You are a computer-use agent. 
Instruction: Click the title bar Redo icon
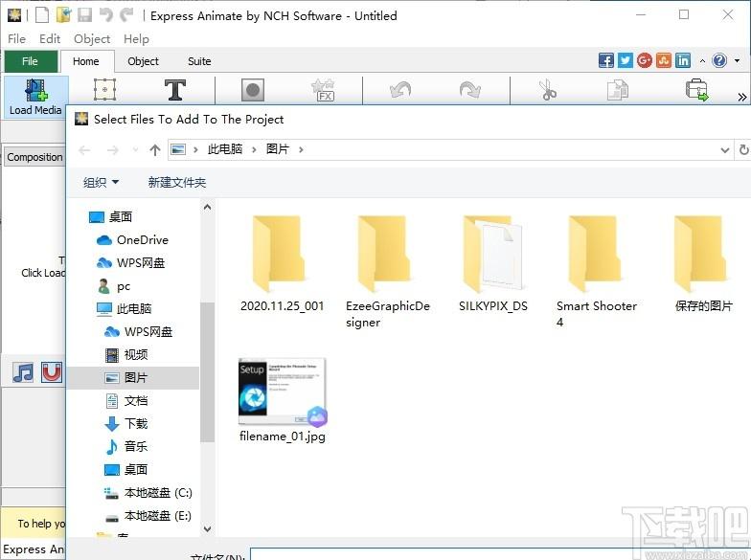126,15
